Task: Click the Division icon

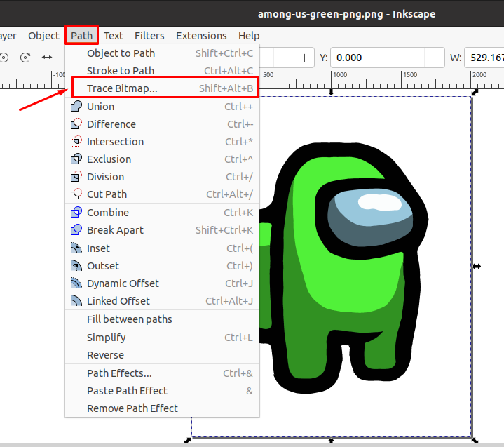Action: coord(76,176)
